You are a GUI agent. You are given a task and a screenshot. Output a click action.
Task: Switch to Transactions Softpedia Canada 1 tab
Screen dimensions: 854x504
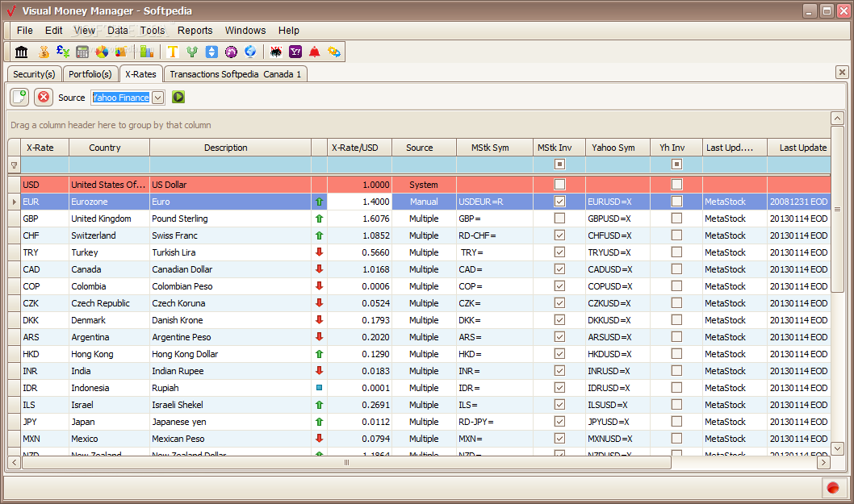[x=235, y=74]
